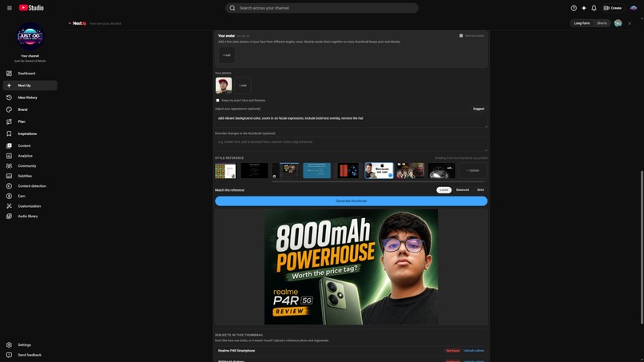This screenshot has height=362, width=644.
Task: Click the Settings gear icon
Action: tap(9, 344)
